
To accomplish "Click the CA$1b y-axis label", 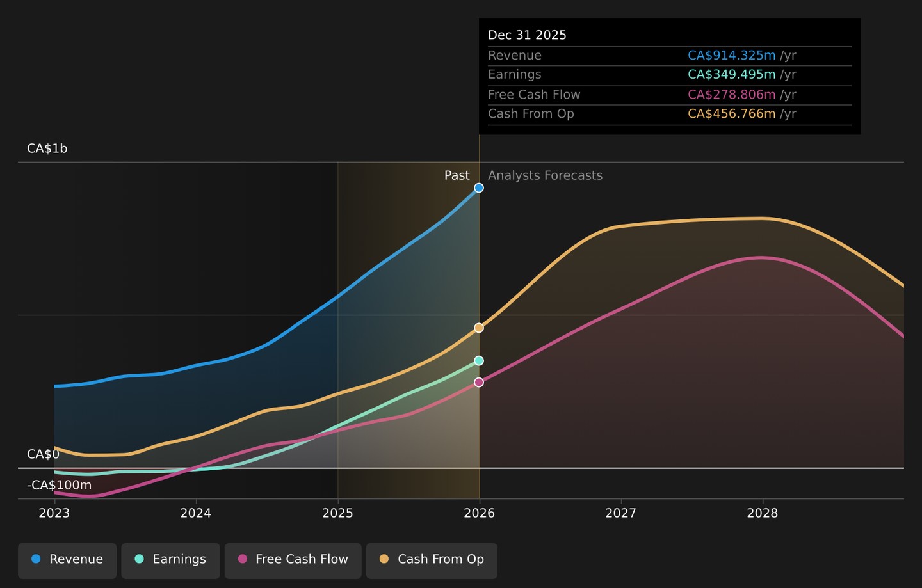I will pos(47,148).
